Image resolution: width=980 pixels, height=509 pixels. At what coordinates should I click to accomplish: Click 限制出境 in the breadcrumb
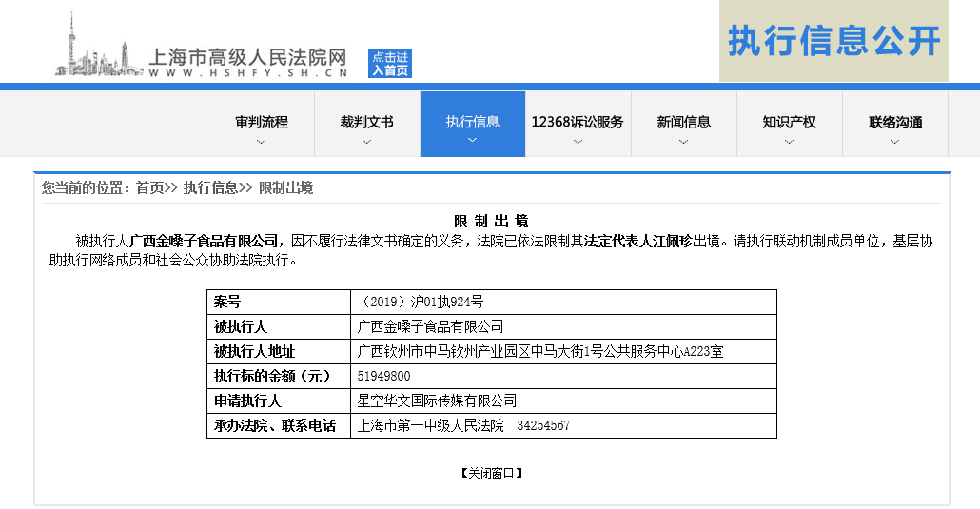(285, 188)
